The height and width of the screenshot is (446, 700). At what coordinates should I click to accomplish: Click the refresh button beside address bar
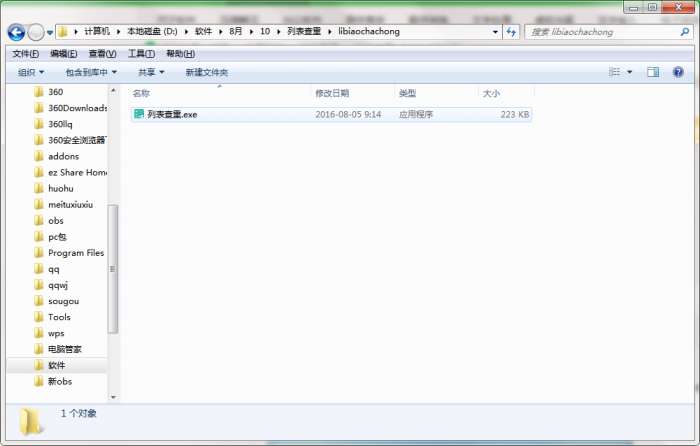[511, 32]
